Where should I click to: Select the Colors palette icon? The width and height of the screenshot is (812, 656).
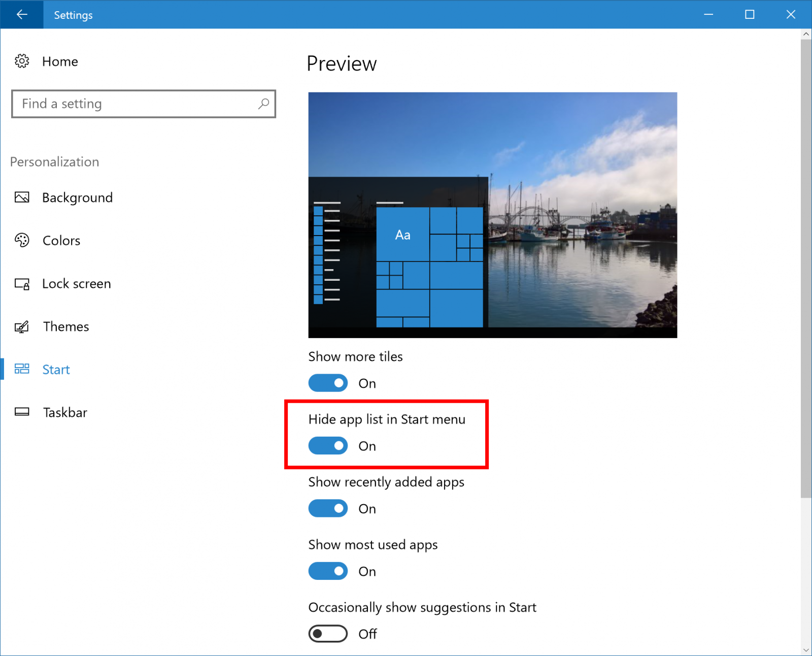[x=22, y=240]
